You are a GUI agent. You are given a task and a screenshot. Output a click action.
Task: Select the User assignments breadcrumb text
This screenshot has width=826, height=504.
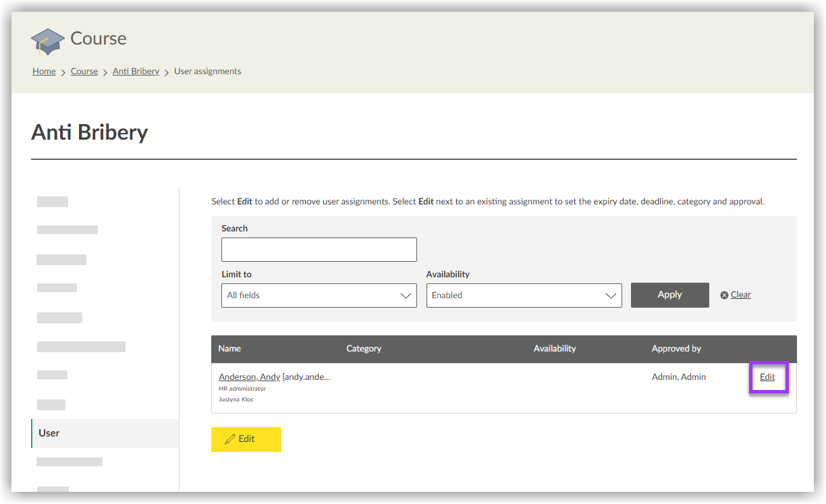click(x=207, y=72)
